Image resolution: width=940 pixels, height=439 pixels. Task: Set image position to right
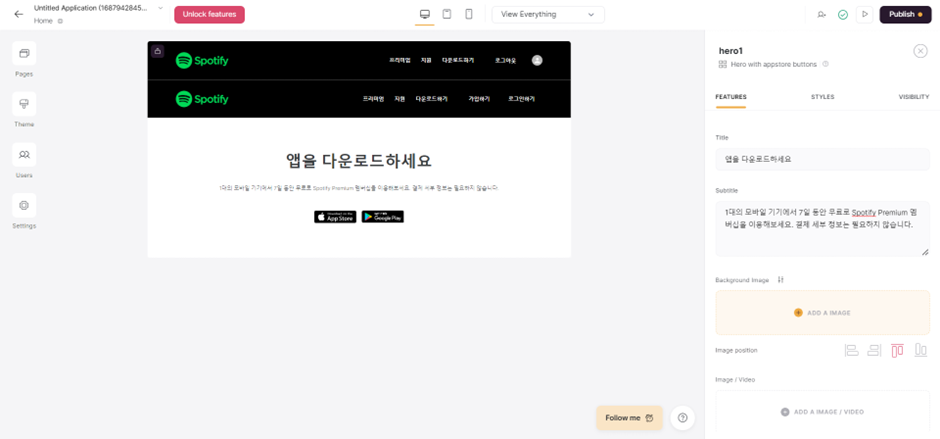[x=874, y=350]
